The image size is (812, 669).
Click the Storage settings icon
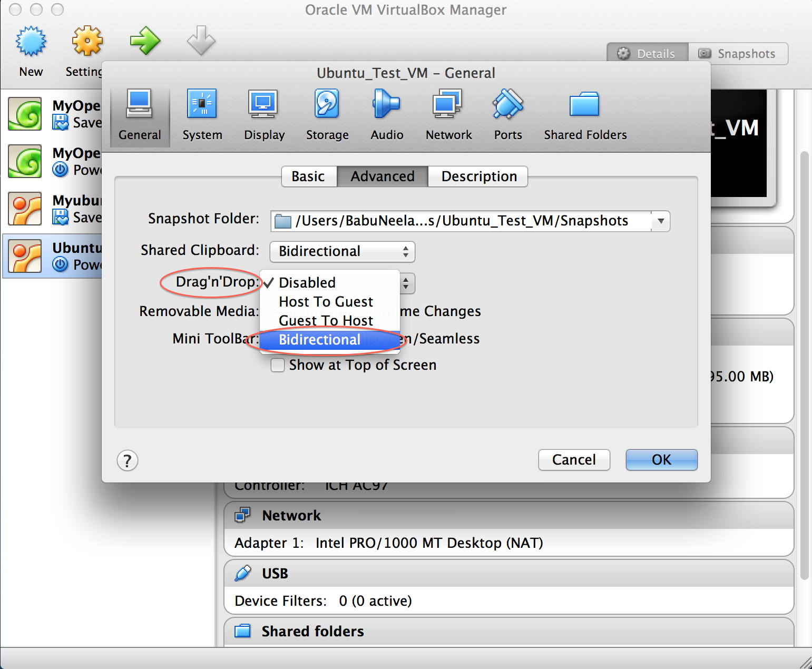point(327,113)
